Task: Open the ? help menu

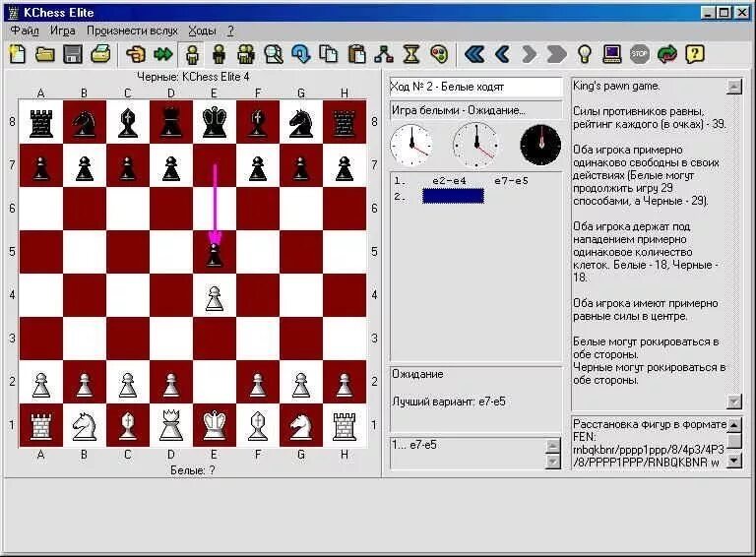Action: tap(230, 31)
